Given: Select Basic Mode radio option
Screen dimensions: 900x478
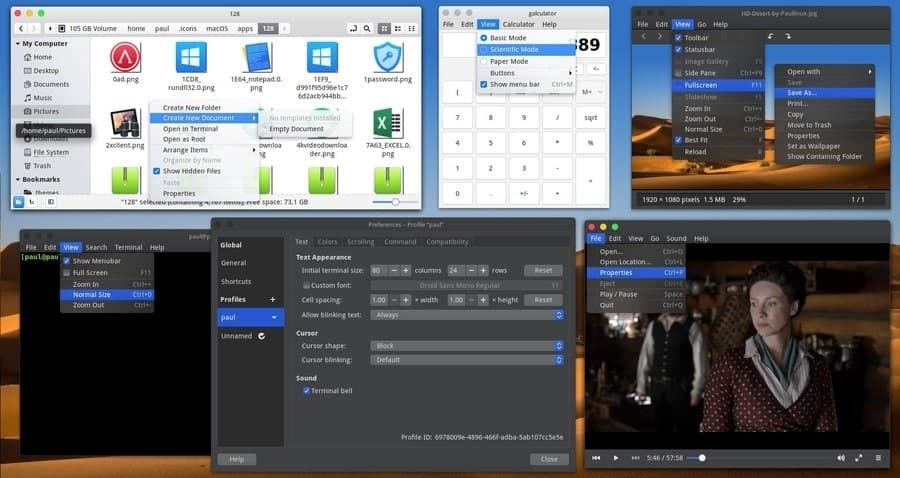Looking at the screenshot, I should (x=483, y=37).
